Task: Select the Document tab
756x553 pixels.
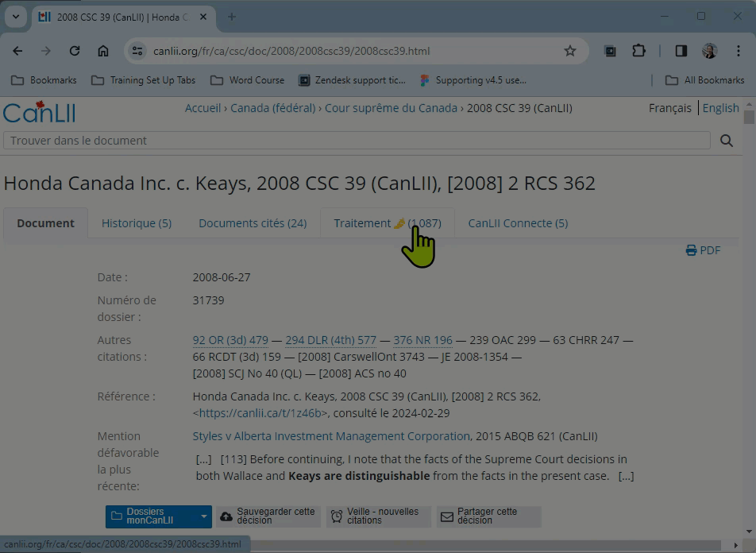Action: 46,223
